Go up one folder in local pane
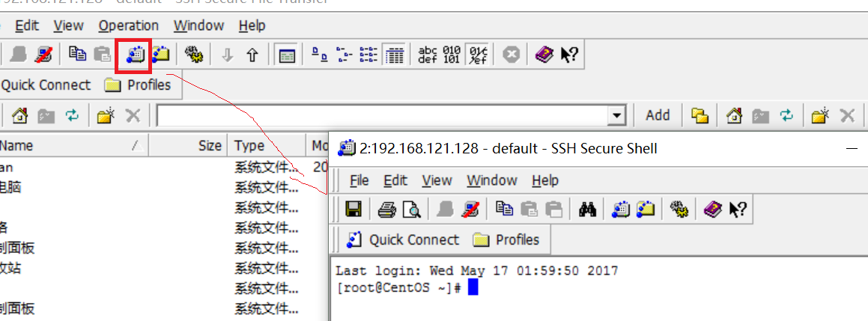Screen dimensions: 868x321 [46, 115]
